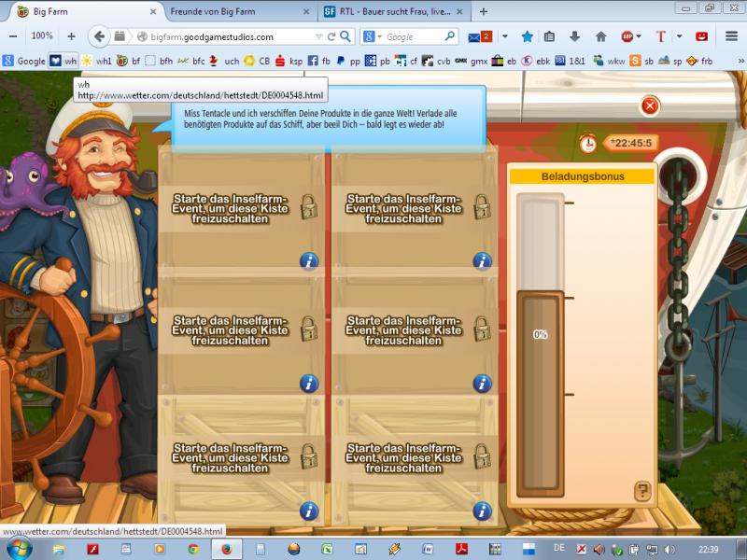Click the padlock on top-left crate

click(309, 206)
